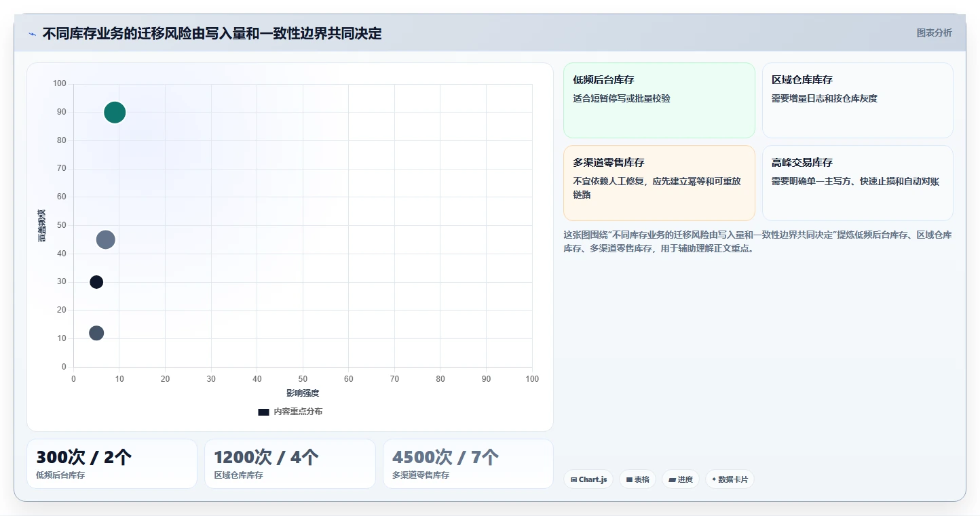
Task: Open the 图表分析 label in the header
Action: tap(934, 33)
